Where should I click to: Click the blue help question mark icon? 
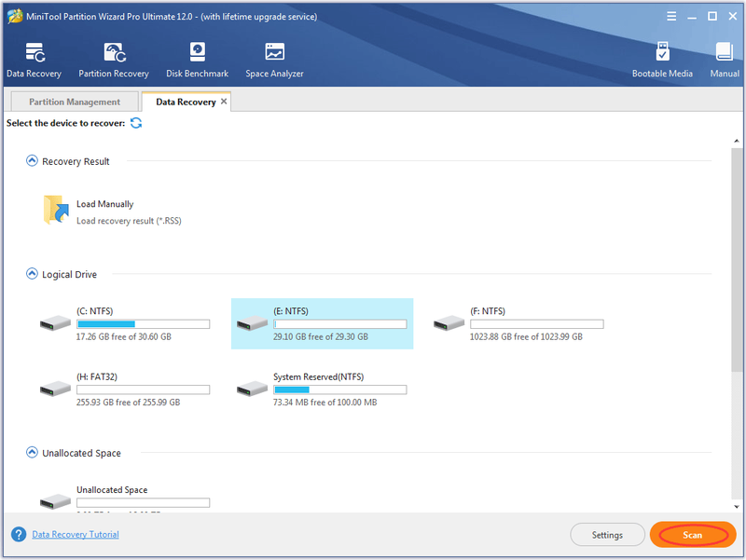(19, 534)
